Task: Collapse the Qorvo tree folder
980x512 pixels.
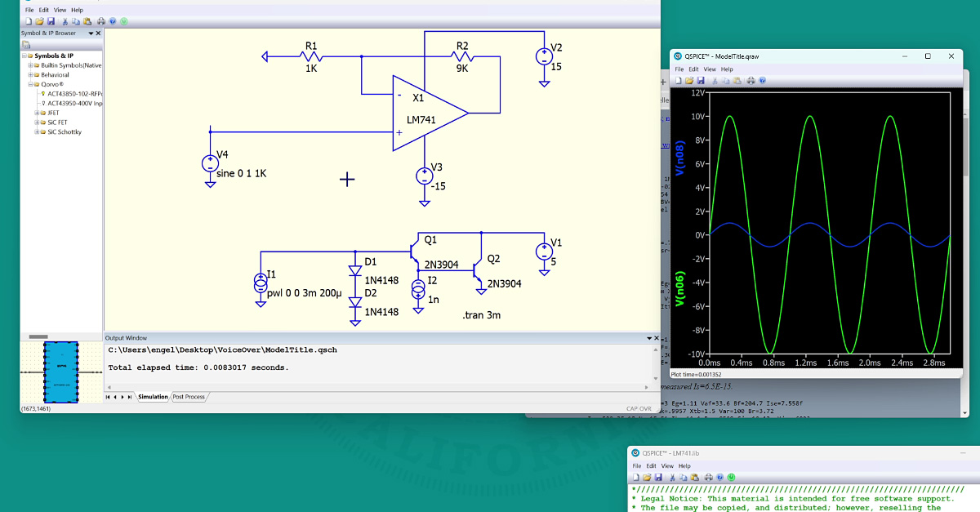Action: pyautogui.click(x=31, y=84)
